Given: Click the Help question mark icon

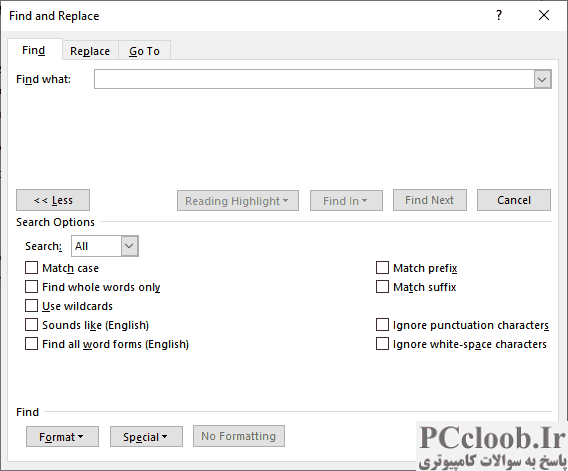Looking at the screenshot, I should click(x=499, y=15).
